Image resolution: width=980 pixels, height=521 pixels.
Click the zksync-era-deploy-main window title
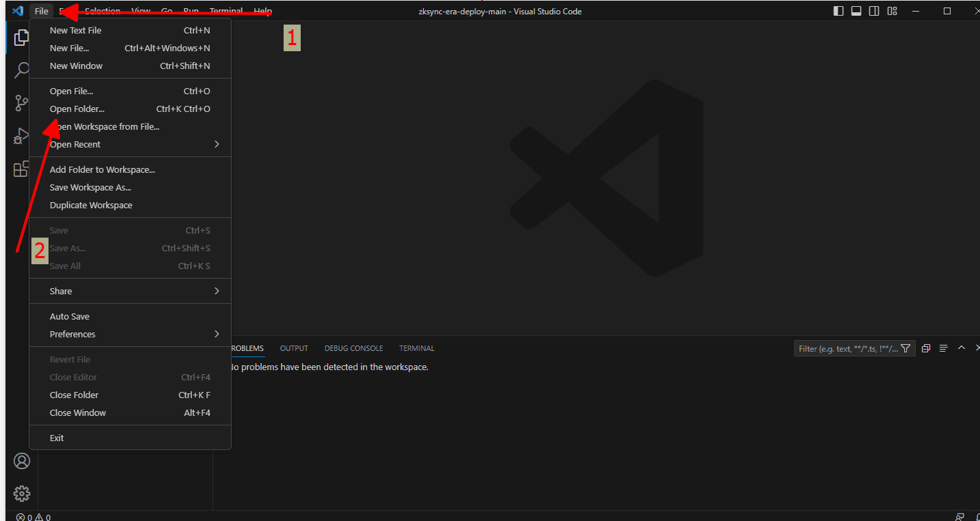[500, 11]
